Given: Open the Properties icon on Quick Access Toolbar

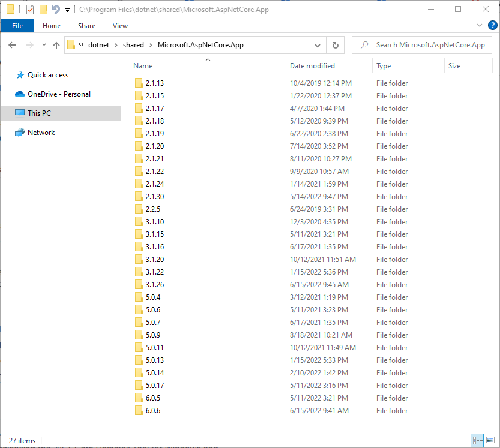Looking at the screenshot, I should [29, 9].
